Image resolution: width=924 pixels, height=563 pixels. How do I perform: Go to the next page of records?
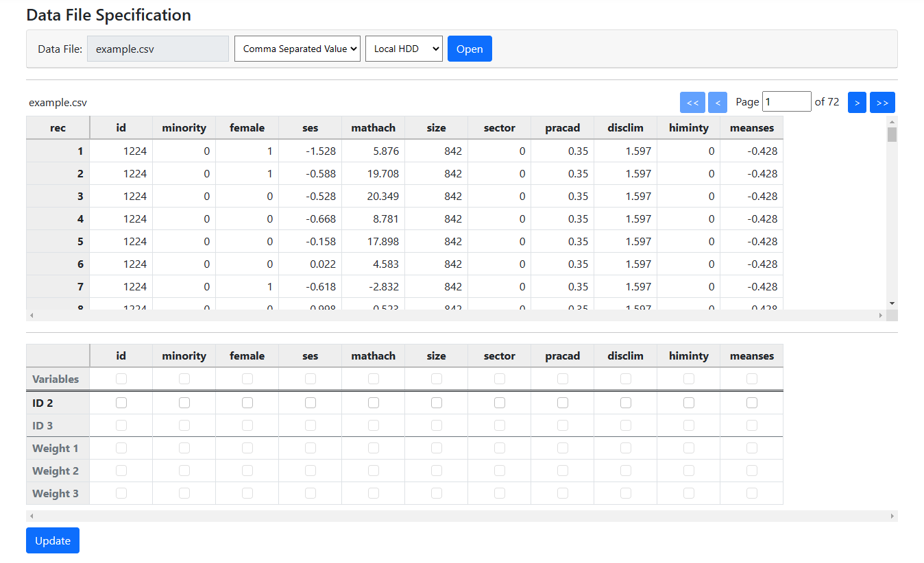(857, 102)
